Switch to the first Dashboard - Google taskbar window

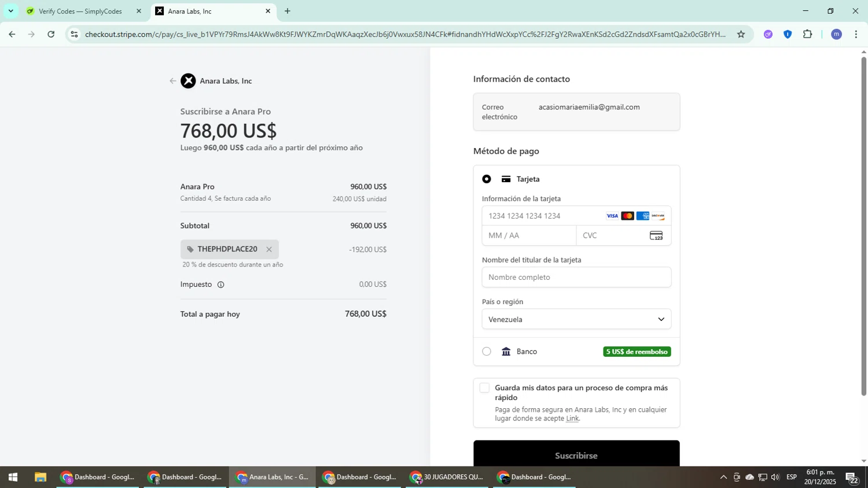pos(98,477)
